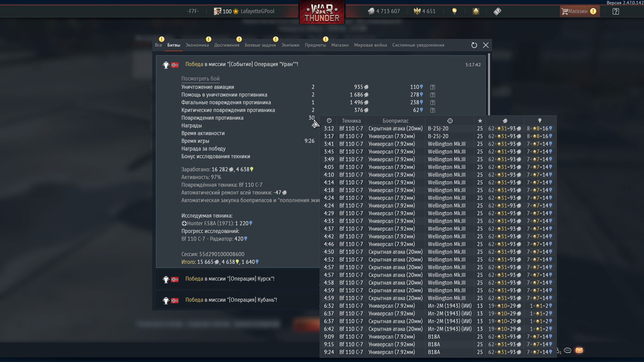This screenshot has width=644, height=362.
Task: Click the Посмотреть бой replay link
Action: click(x=200, y=79)
